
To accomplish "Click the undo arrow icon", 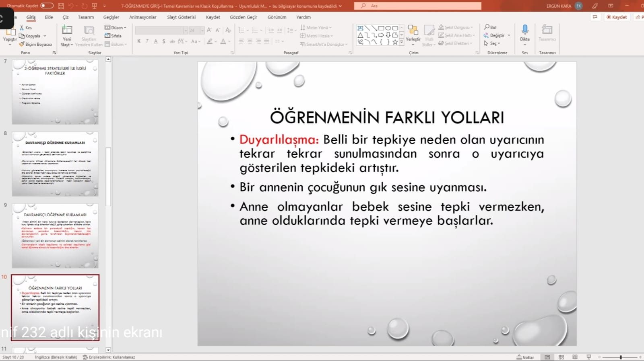I will tap(71, 6).
